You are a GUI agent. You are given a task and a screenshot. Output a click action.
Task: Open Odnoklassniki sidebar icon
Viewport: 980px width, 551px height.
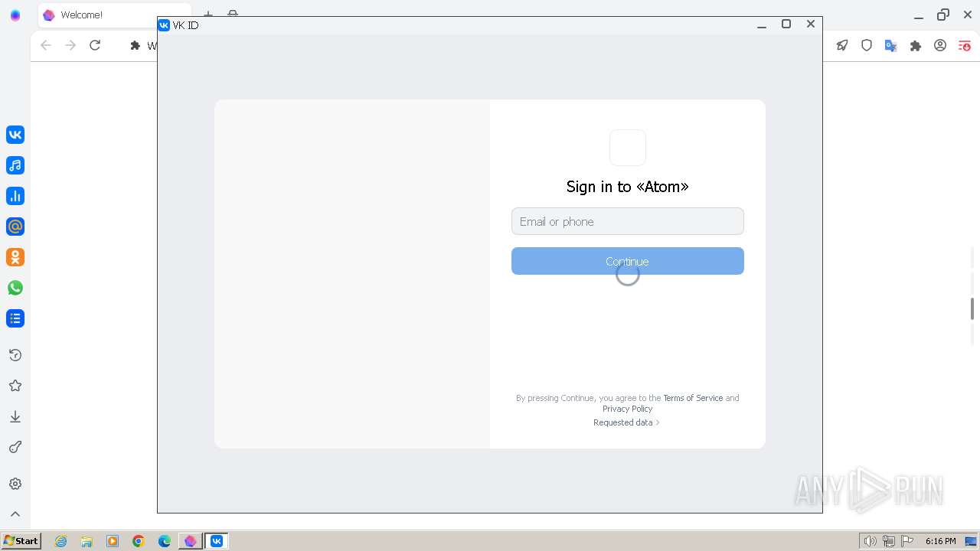click(x=15, y=257)
